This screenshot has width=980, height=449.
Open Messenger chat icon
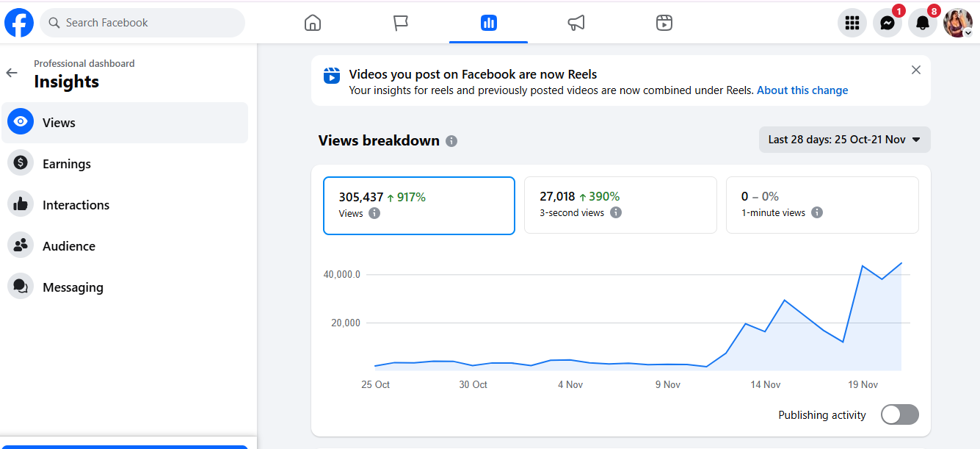(887, 23)
